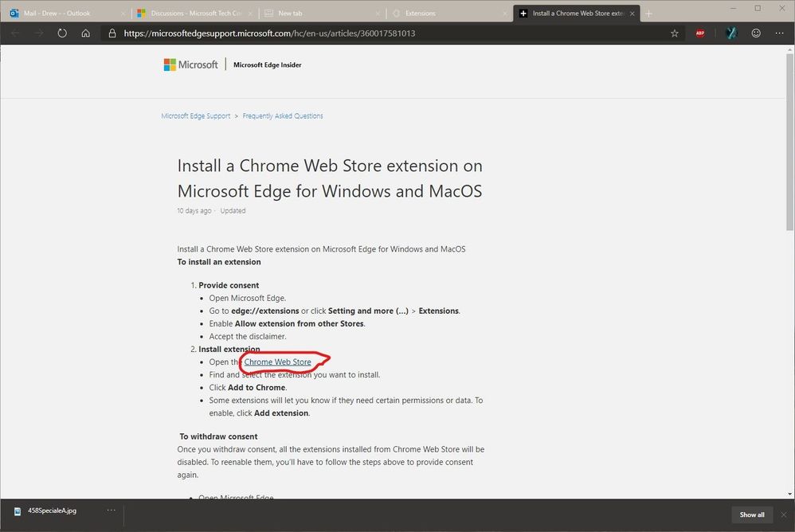This screenshot has width=795, height=532.
Task: Open Settings and more menu
Action: point(779,33)
